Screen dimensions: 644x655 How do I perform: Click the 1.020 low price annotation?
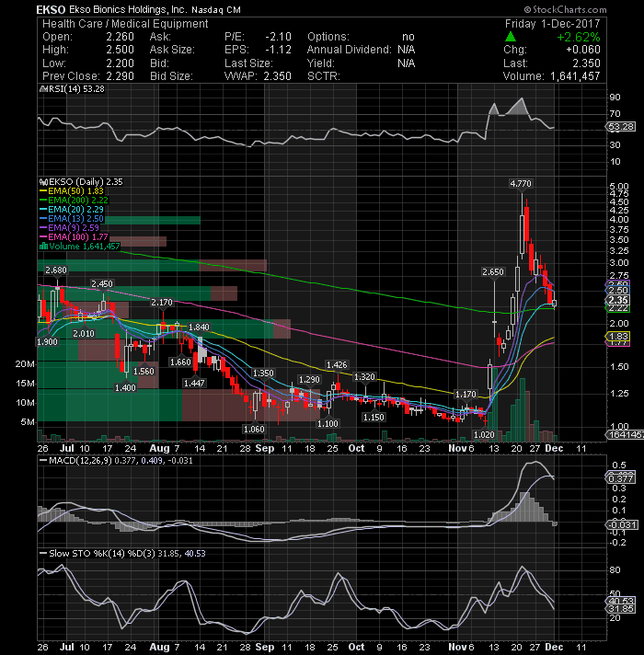click(x=484, y=435)
